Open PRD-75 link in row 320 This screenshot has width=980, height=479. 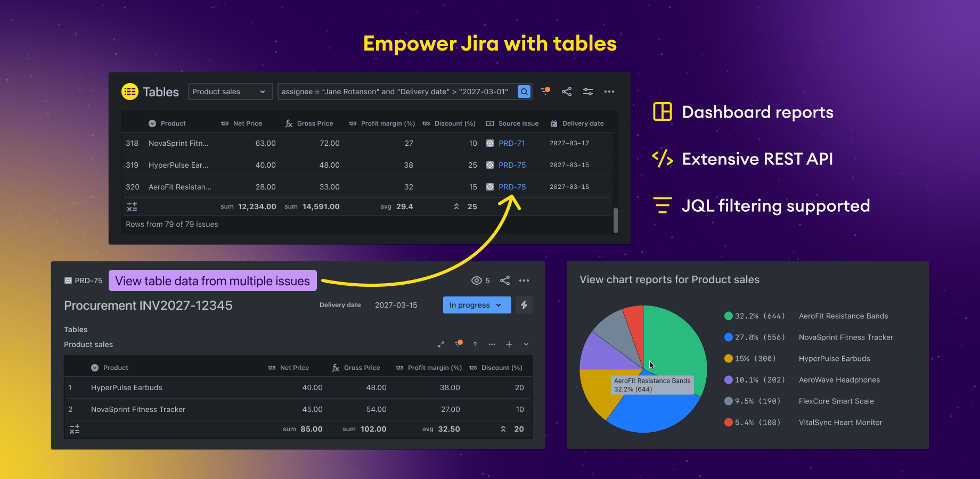[x=512, y=187]
